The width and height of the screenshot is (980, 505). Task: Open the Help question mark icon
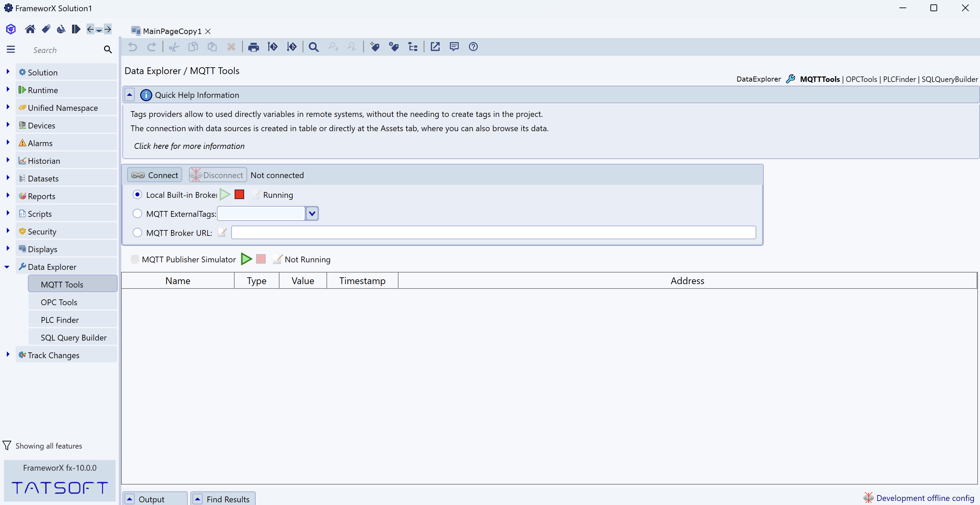coord(473,47)
